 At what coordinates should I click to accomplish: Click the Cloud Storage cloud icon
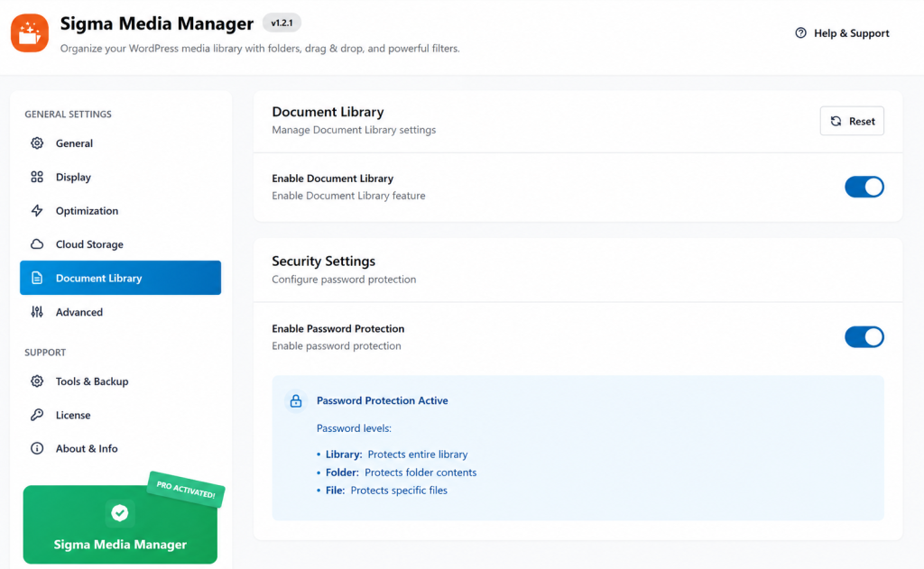(37, 243)
